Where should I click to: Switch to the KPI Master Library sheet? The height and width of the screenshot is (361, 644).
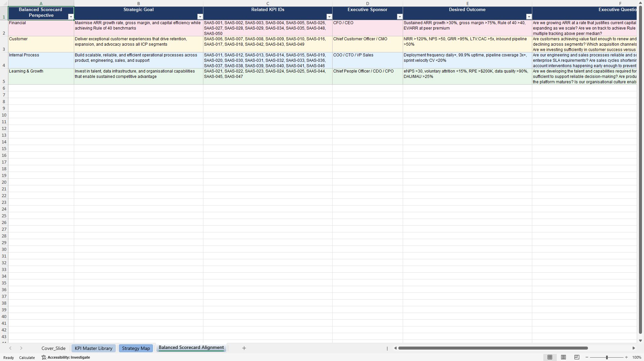coord(93,348)
